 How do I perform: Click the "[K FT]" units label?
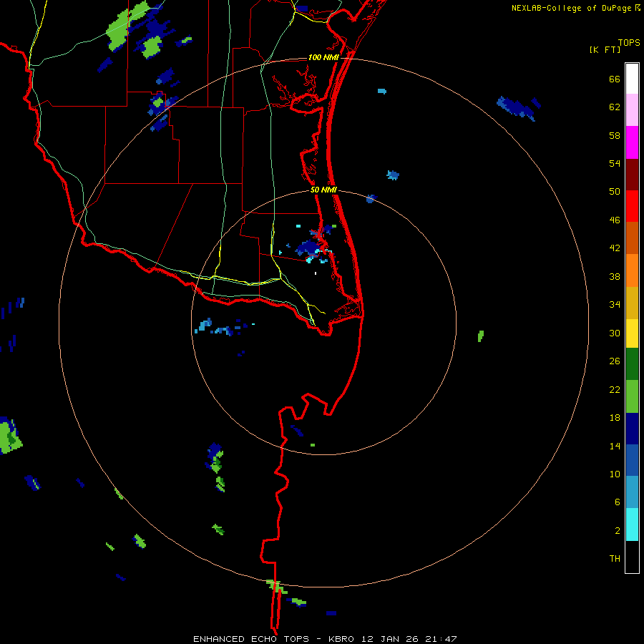click(x=605, y=49)
